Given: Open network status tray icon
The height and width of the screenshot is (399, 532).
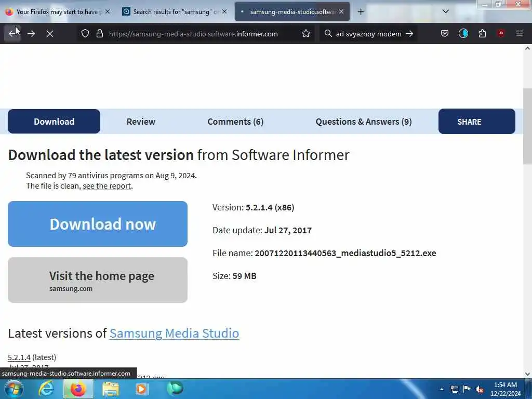Looking at the screenshot, I should click(454, 390).
